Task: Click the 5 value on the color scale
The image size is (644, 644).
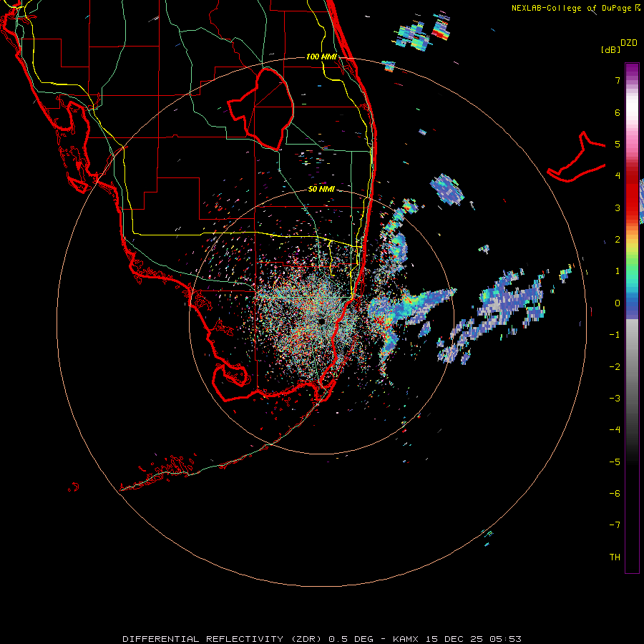Action: (x=618, y=144)
